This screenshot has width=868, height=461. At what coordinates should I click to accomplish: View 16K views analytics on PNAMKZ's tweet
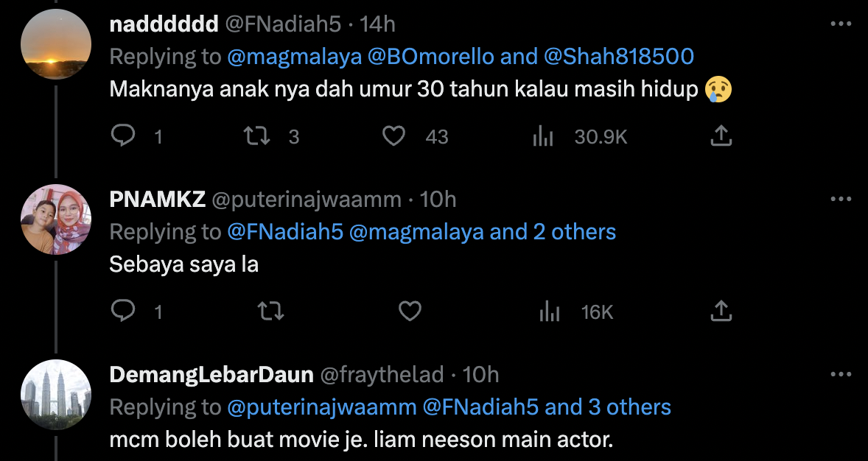[549, 312]
